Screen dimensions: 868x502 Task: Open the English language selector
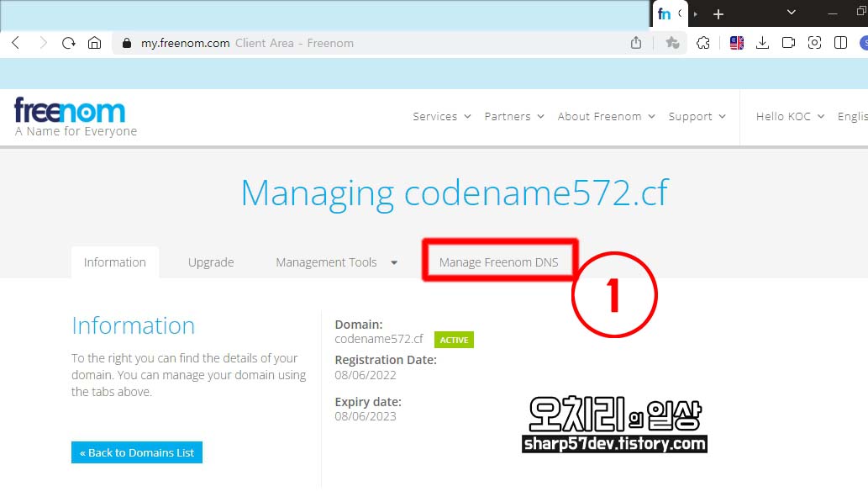[x=853, y=116]
